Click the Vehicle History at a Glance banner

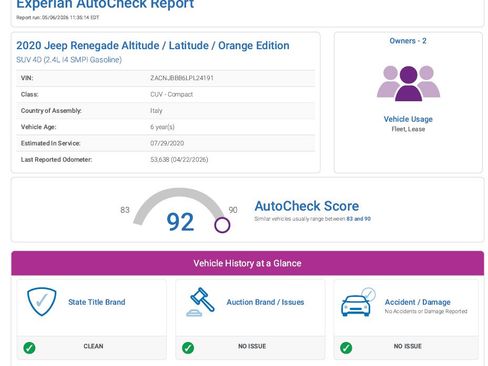click(x=247, y=263)
